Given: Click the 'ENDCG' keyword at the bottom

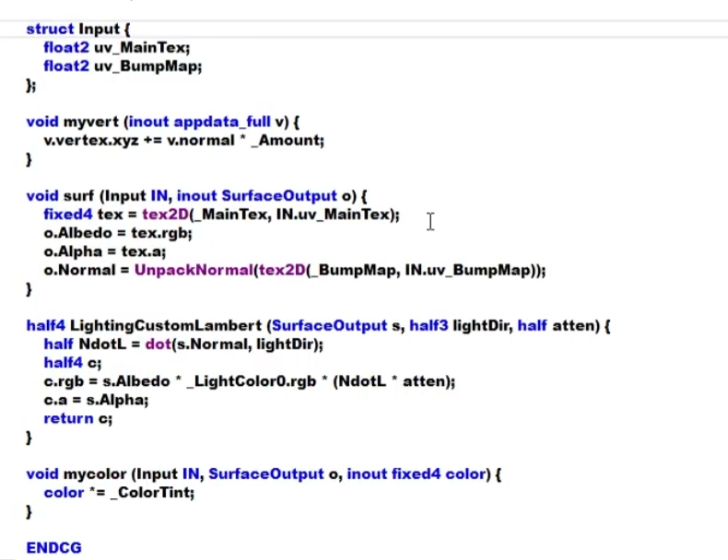Looking at the screenshot, I should tap(53, 547).
